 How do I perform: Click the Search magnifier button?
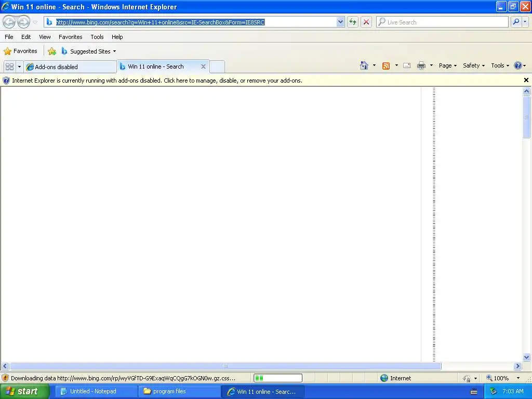516,22
